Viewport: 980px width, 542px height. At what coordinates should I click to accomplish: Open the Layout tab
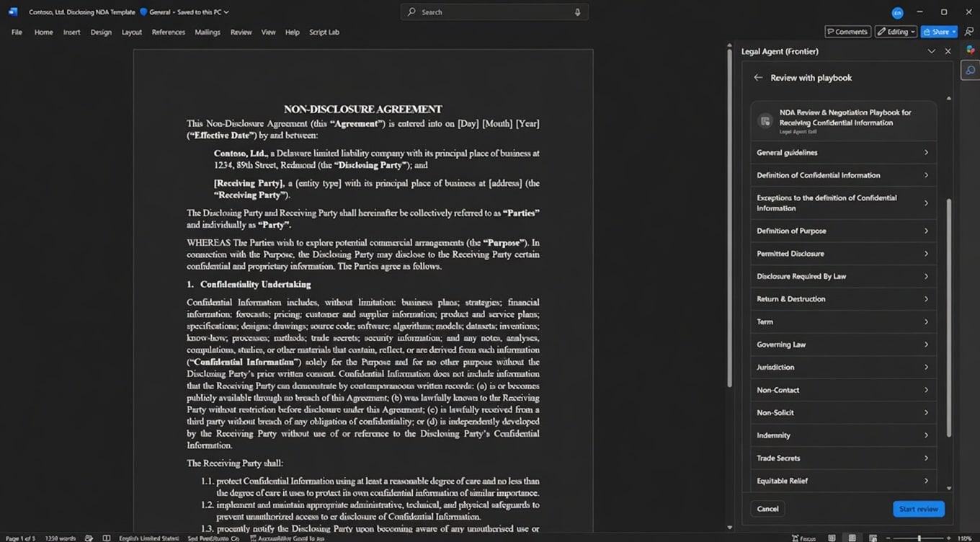[x=132, y=32]
